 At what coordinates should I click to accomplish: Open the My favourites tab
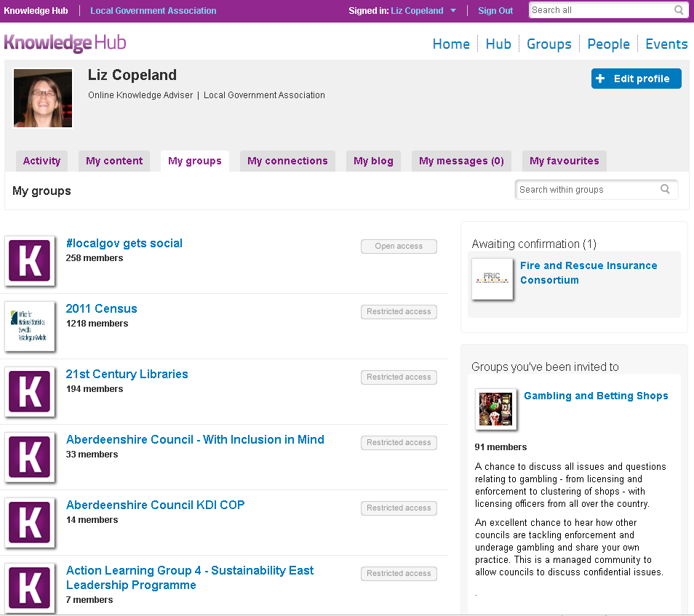pos(565,161)
